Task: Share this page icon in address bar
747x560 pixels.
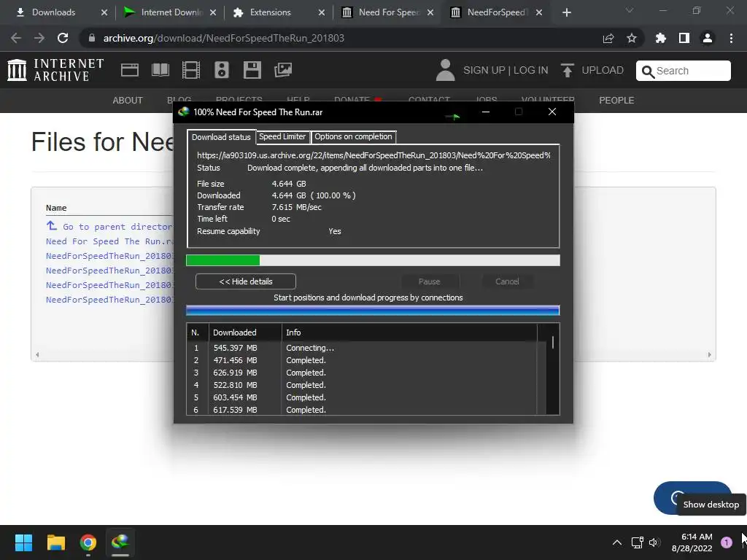Action: 608,38
